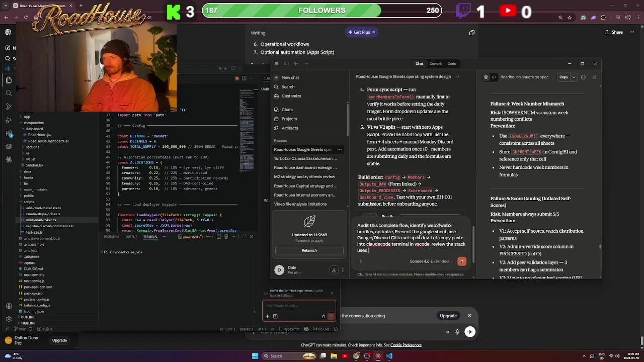Open the Search view in VS Code activity bar
Screen dimensions: 644x362
pyautogui.click(x=9, y=93)
